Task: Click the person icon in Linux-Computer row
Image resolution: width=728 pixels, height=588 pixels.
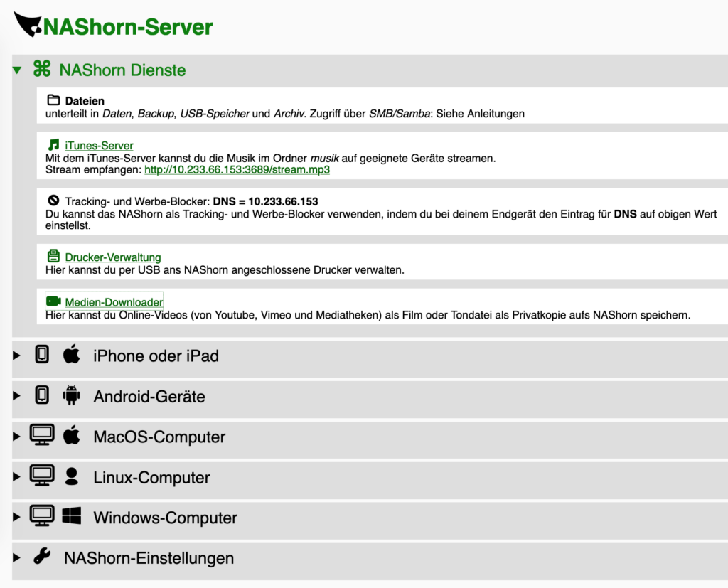Action: click(72, 476)
